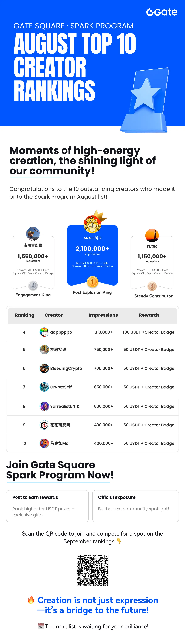Click 吉川富郎君's profile avatar
The height and width of the screenshot is (644, 185).
[x=33, y=234]
